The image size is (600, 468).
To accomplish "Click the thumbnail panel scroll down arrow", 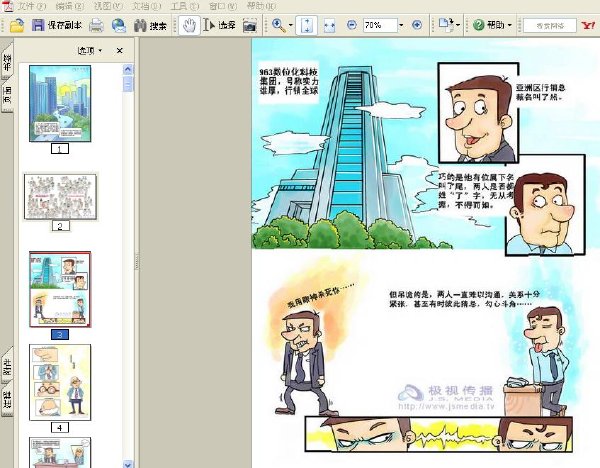I will coord(128,464).
